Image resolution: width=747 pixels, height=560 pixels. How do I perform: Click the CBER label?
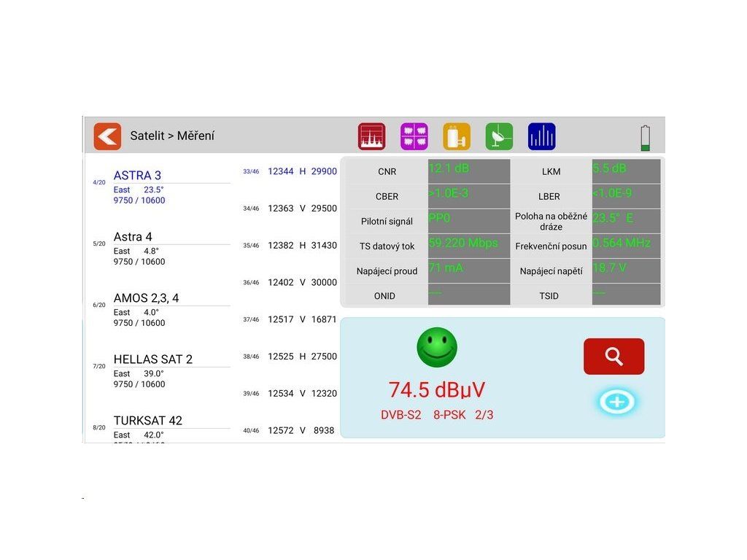(x=387, y=196)
